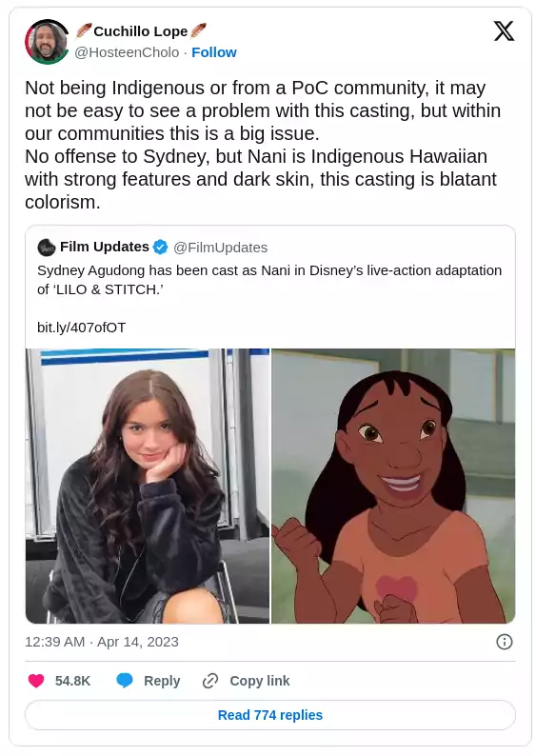
Task: Open the @HosteenCholo handle
Action: 127,52
